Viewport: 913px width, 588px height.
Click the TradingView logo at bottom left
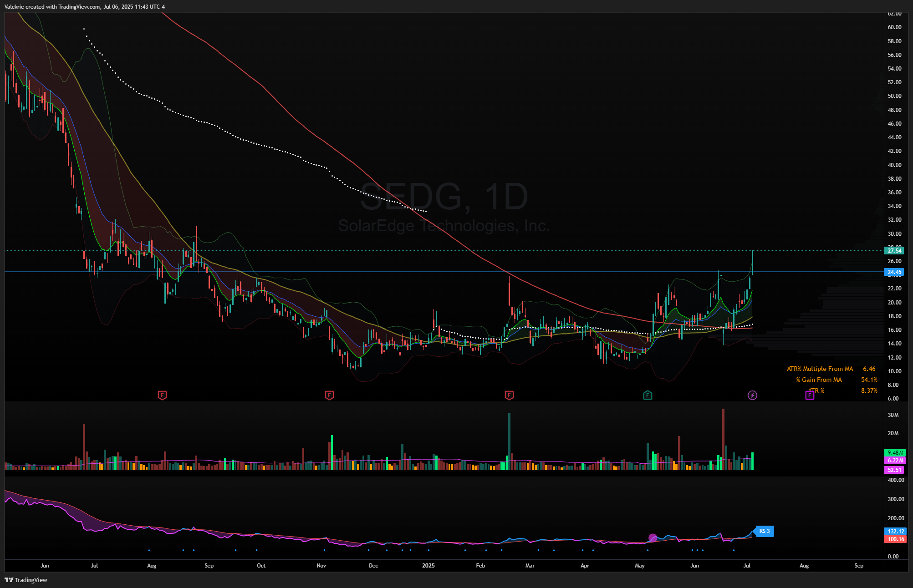click(x=26, y=580)
